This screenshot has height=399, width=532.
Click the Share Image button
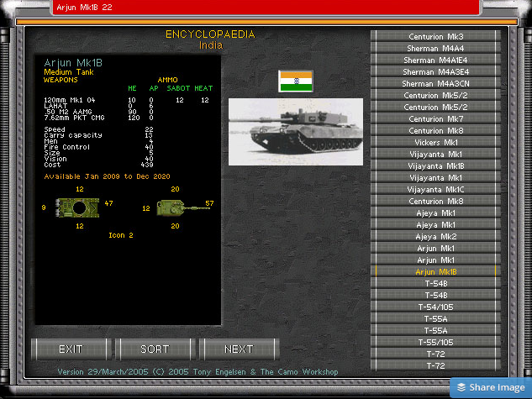point(491,387)
